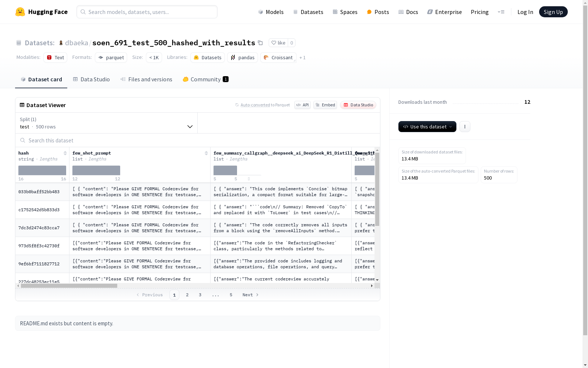Open the three-dot dataset options button
This screenshot has height=368, width=588.
coord(465,127)
